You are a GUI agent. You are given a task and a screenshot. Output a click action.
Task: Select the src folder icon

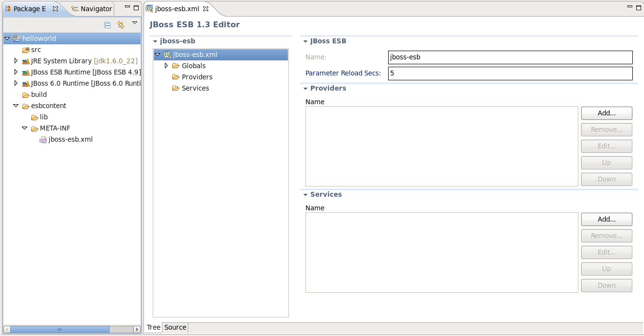26,50
